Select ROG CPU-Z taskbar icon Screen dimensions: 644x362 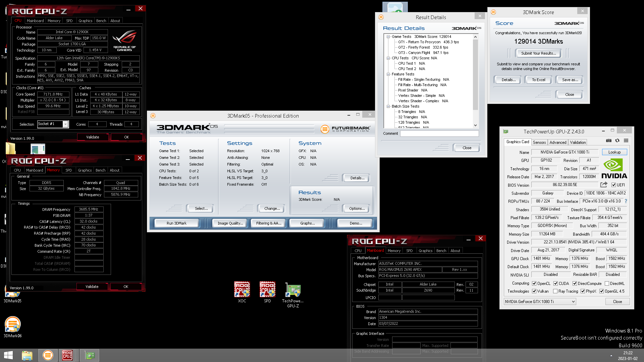67,355
